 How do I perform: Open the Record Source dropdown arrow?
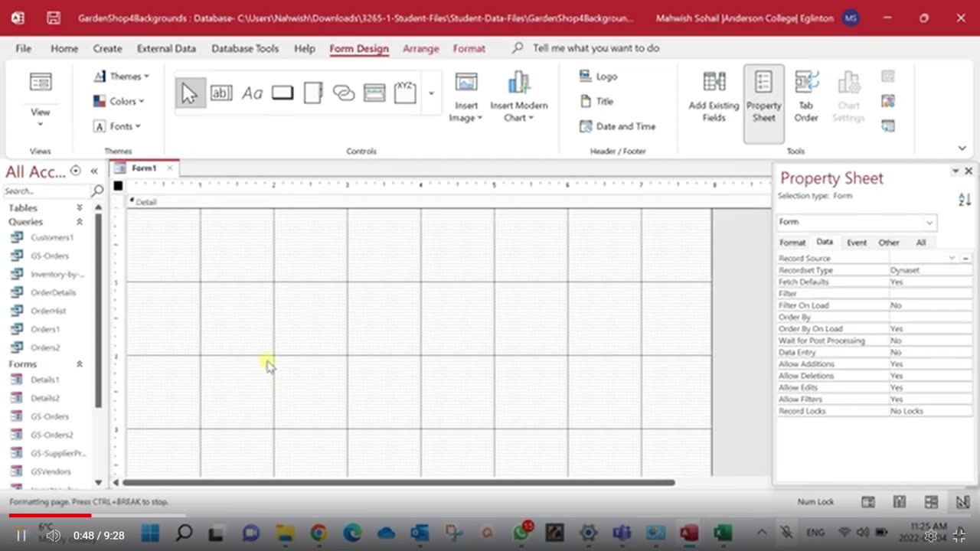pos(952,259)
